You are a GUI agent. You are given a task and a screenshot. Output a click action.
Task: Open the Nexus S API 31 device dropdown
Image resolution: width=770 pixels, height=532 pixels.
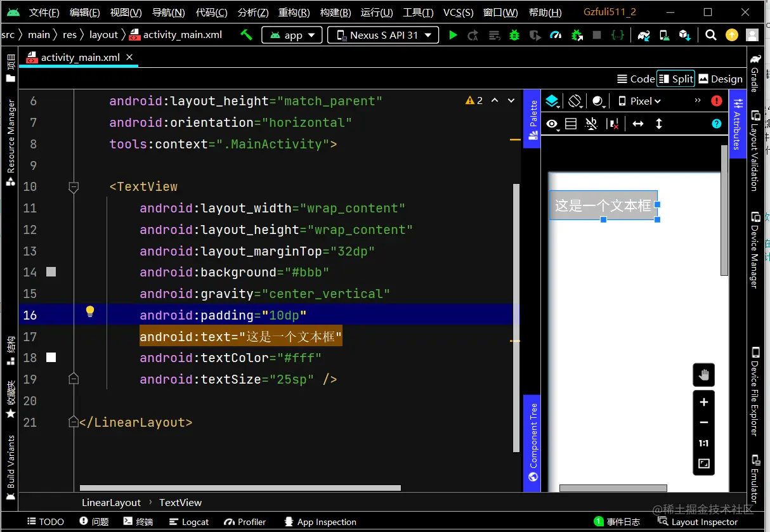[383, 35]
